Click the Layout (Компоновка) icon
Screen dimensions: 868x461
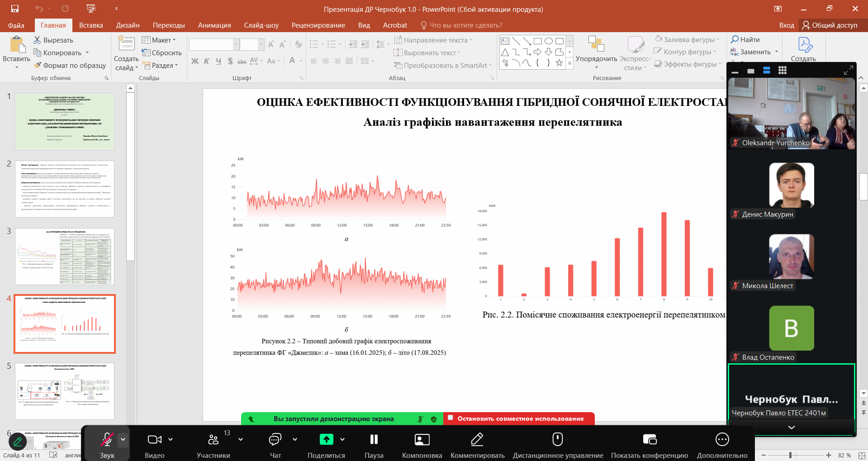coord(422,439)
